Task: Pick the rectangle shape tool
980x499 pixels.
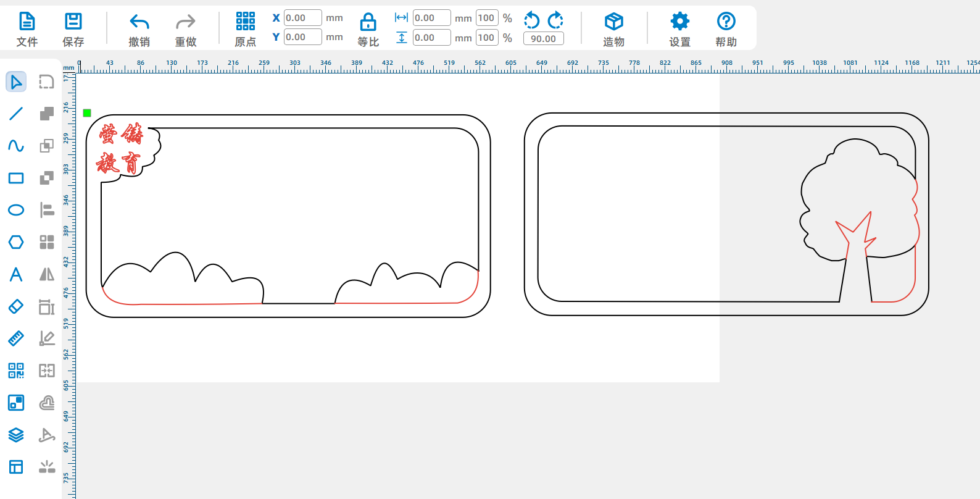Action: (x=16, y=178)
